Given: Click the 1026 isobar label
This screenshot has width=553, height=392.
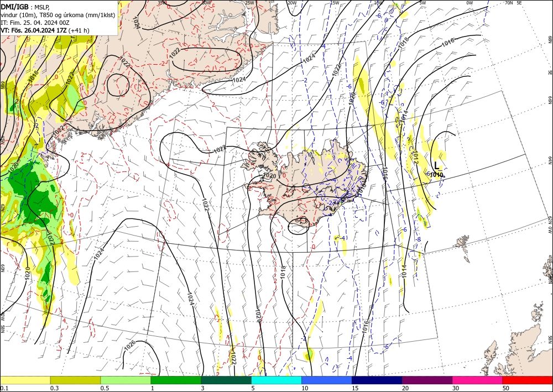Looking at the screenshot, I should click(x=130, y=346).
